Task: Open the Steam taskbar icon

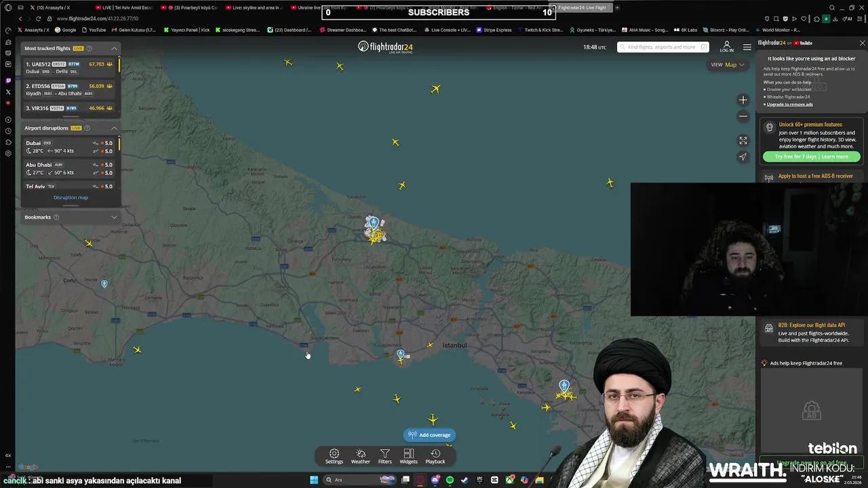Action: (x=465, y=480)
